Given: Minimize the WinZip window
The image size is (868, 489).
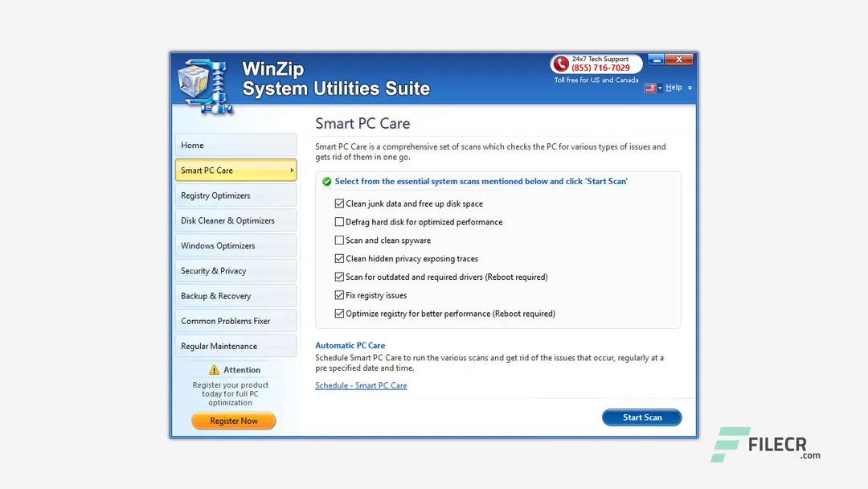Looking at the screenshot, I should (x=656, y=60).
